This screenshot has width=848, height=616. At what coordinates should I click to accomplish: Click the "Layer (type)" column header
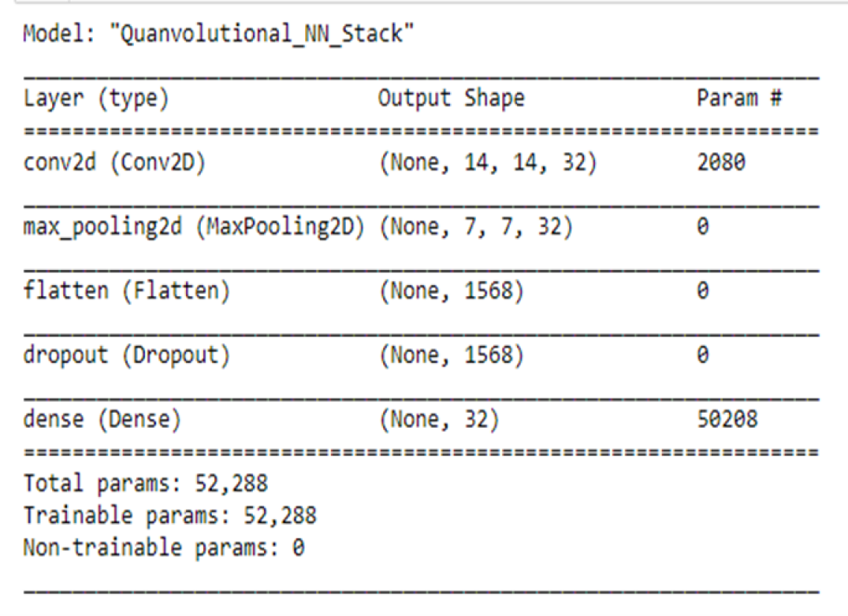(96, 99)
